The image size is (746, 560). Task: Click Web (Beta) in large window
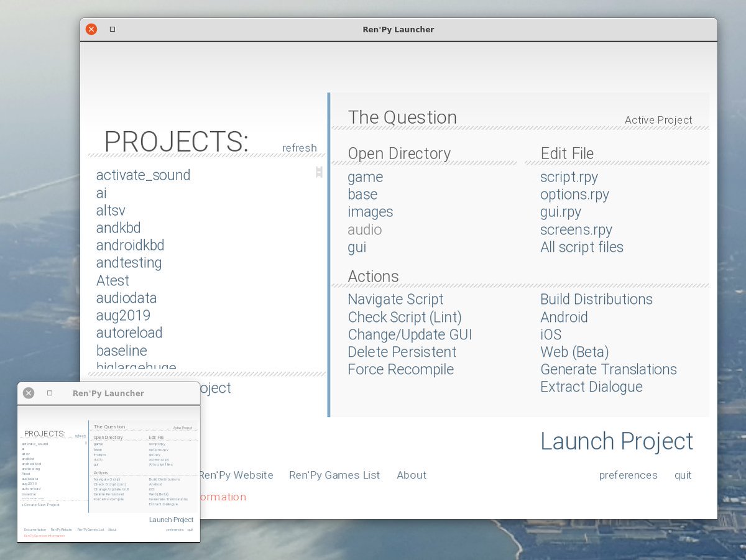pos(574,352)
